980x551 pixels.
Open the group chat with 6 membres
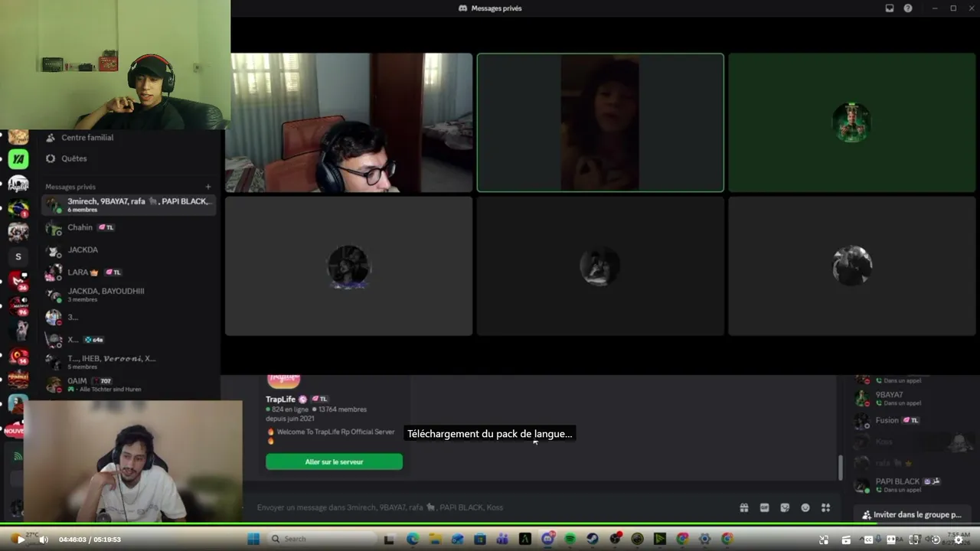pos(129,205)
